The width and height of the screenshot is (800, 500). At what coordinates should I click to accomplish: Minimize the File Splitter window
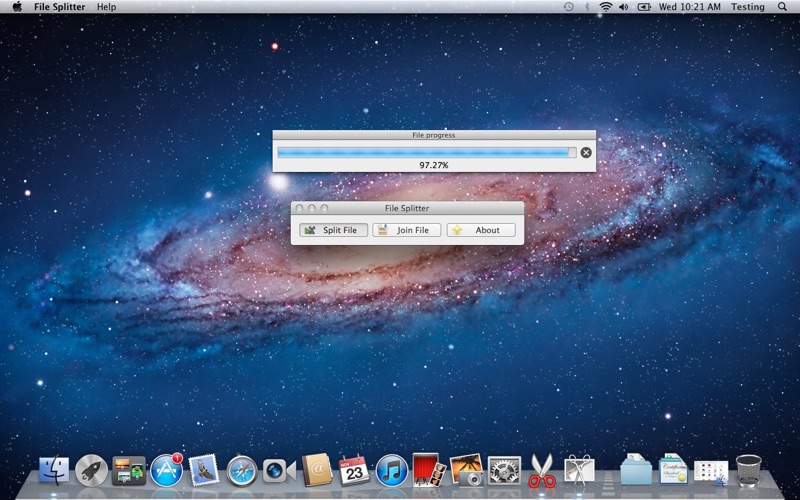(312, 208)
